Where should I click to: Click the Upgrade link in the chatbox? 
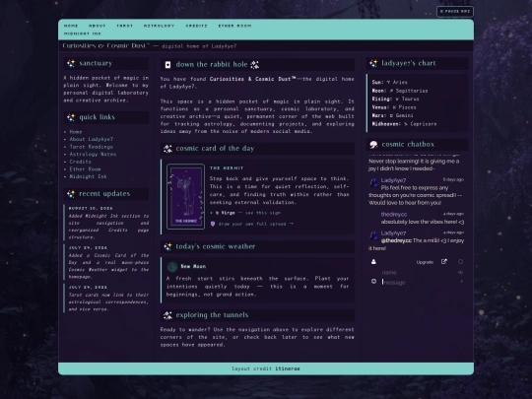[x=425, y=262]
